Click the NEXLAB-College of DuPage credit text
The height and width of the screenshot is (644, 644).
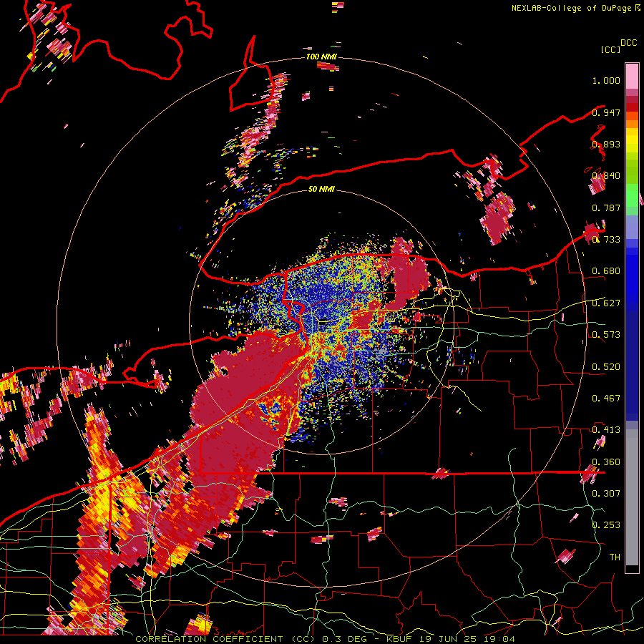tap(571, 8)
